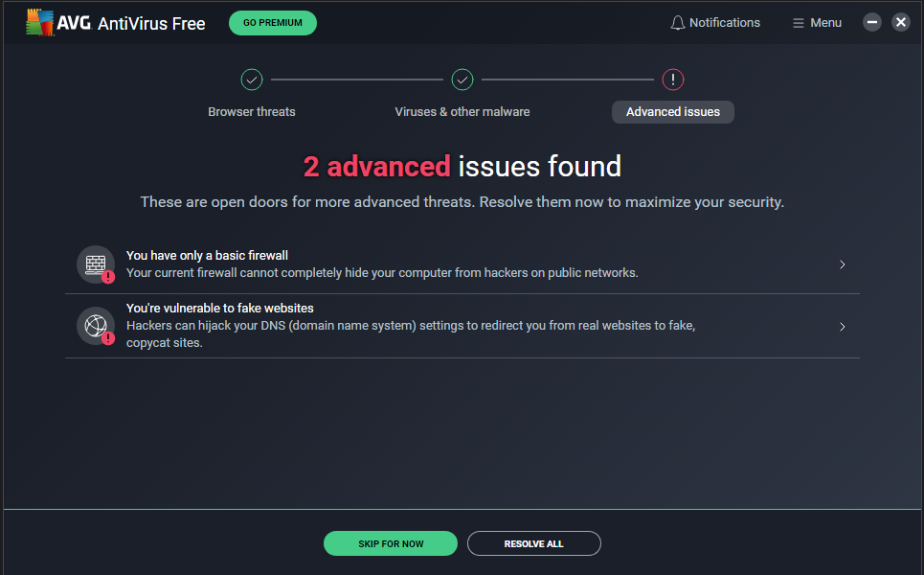
Task: Open Notifications bell
Action: pos(715,23)
